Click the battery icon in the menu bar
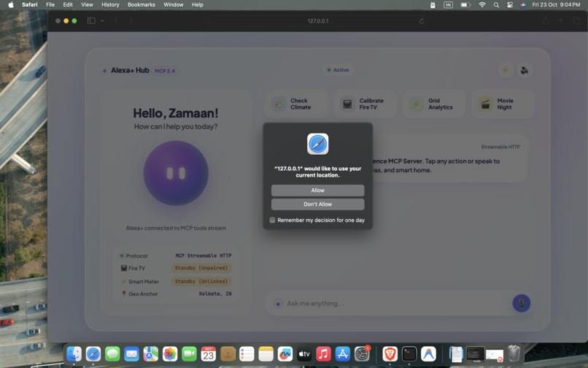 click(x=465, y=5)
